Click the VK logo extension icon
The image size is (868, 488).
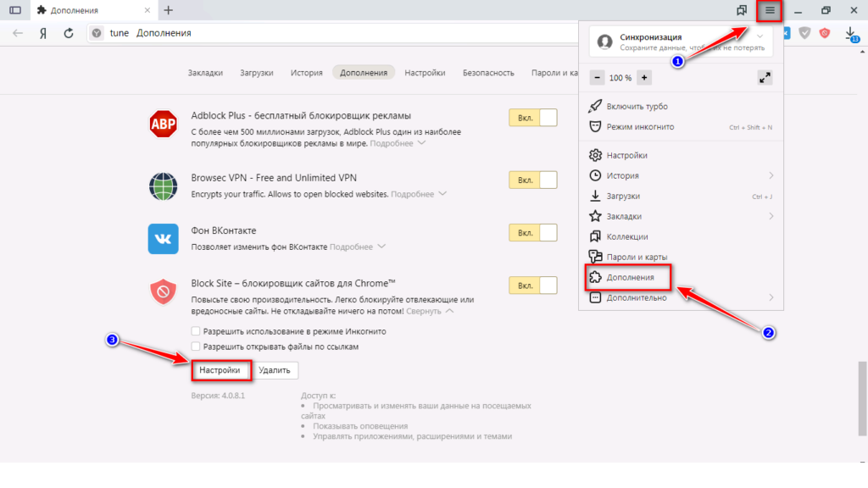[x=164, y=239]
